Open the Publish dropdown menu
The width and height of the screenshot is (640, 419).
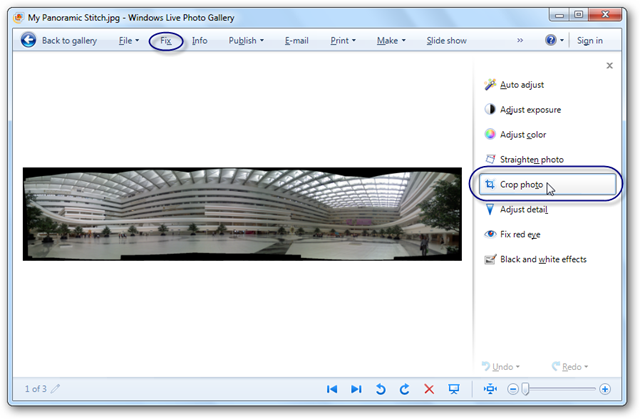[x=246, y=40]
